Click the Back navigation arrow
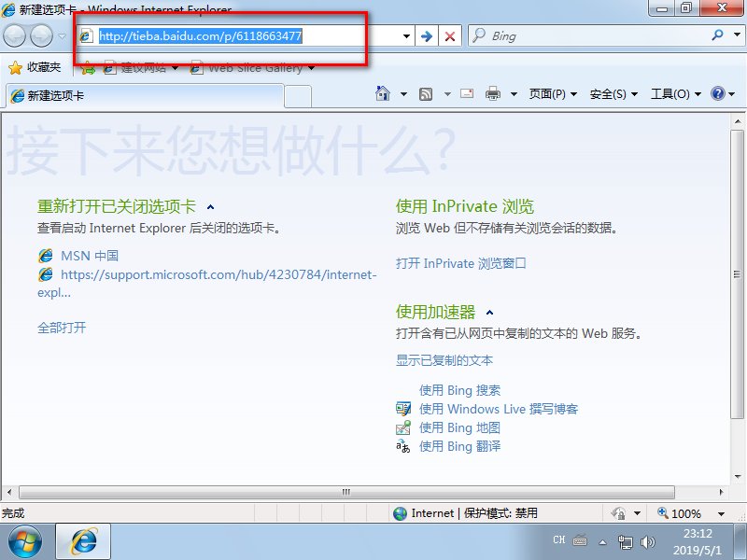Screen dimensions: 747x560 coord(16,35)
